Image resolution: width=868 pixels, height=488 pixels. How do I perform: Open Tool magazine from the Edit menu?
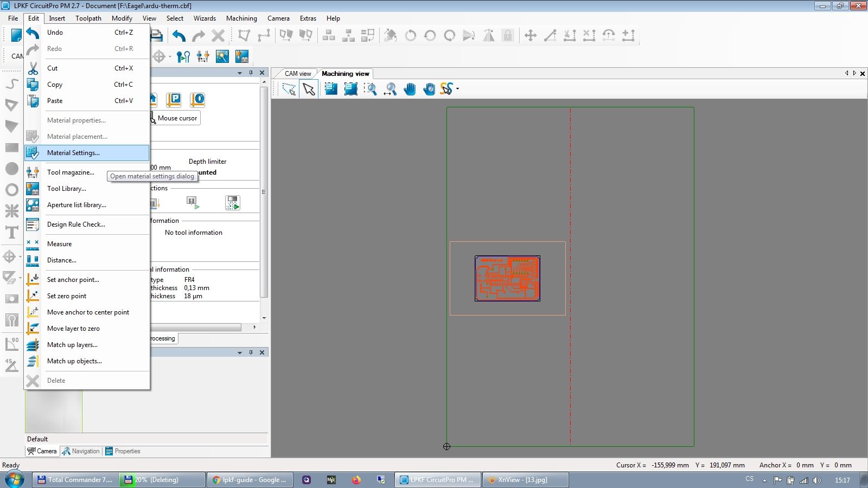click(87, 172)
